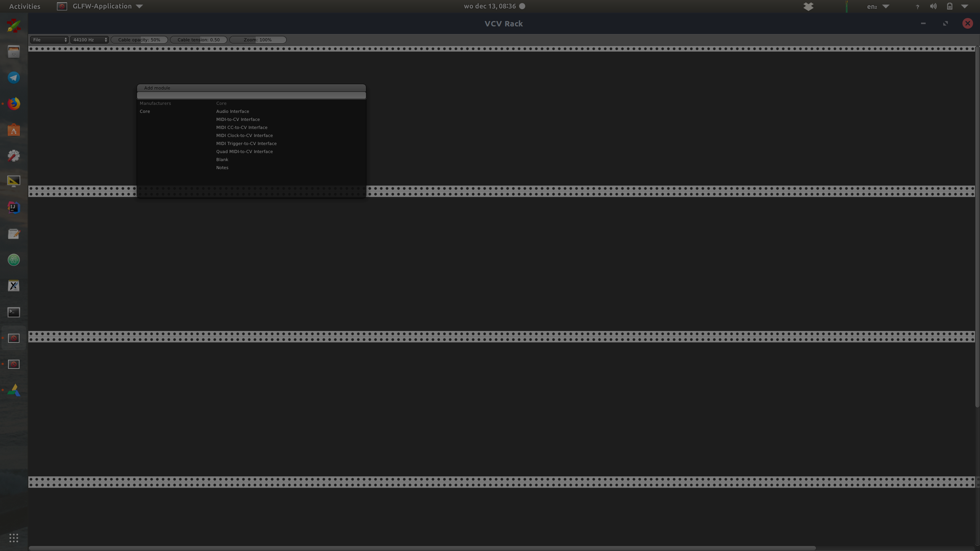Screen dimensions: 980x551
Task: Show applications grid
Action: pos(14,538)
